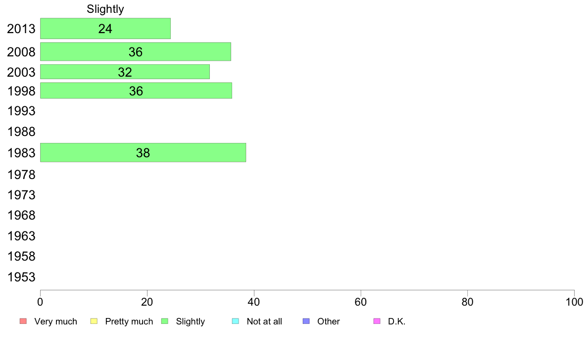
Task: Select the 2003 bar showing 32
Action: click(125, 72)
